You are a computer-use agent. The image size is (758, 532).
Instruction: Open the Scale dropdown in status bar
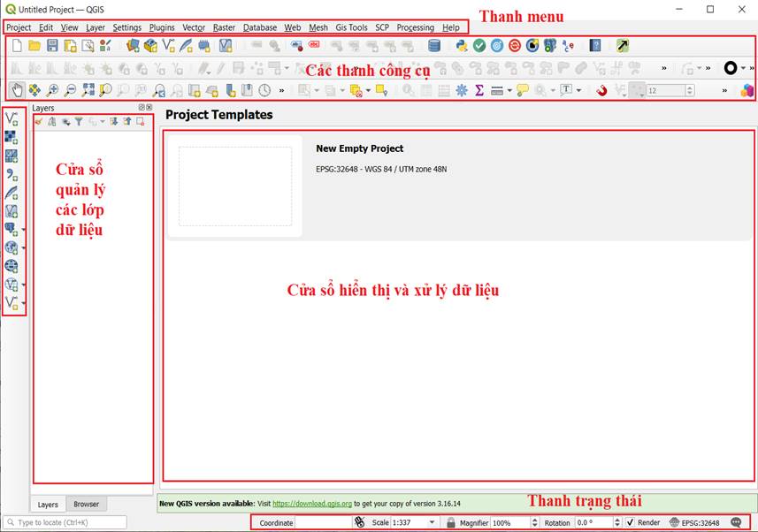pos(432,522)
